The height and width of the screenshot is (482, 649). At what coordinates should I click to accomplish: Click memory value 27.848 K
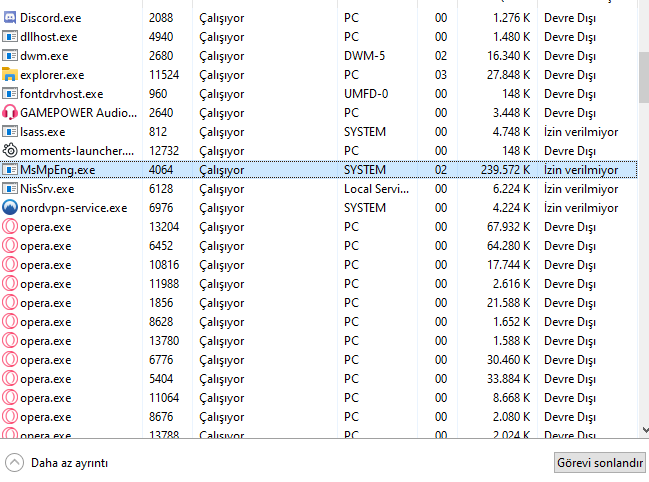click(x=508, y=75)
